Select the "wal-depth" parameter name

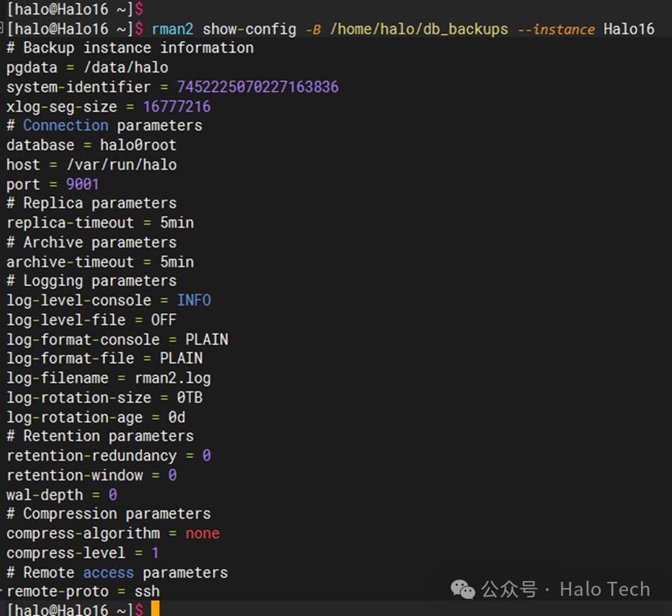pos(44,495)
